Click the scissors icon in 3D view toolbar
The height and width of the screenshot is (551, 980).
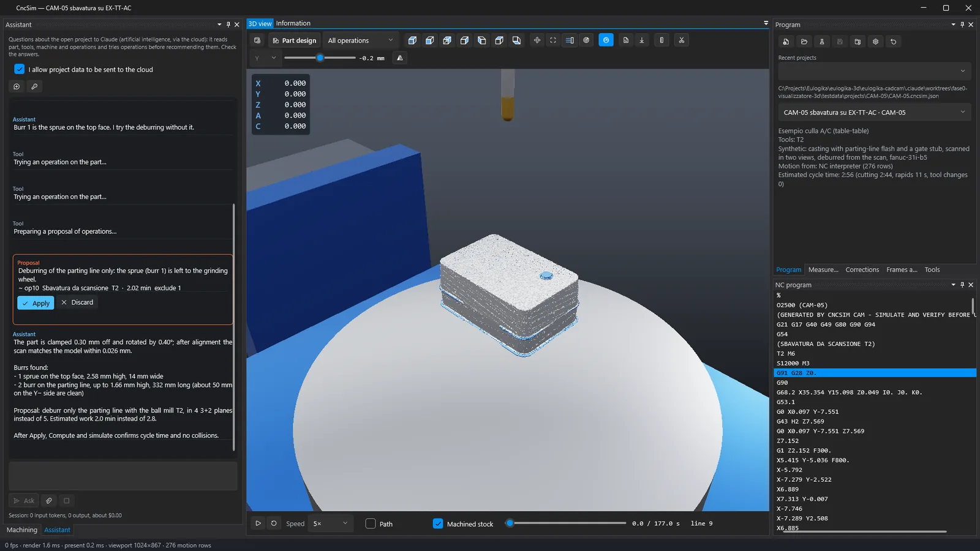[x=681, y=40]
